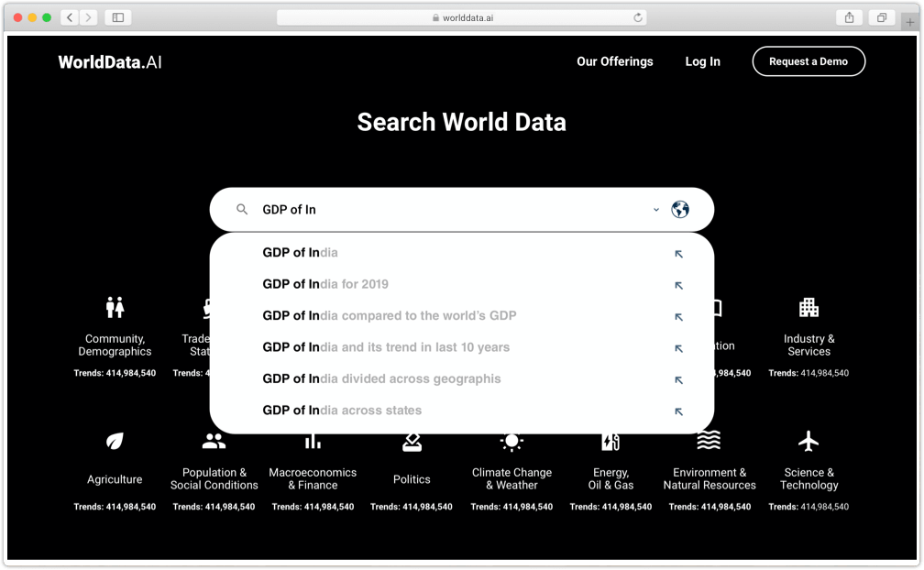
Task: Open Industry & Services building icon
Action: 808,307
